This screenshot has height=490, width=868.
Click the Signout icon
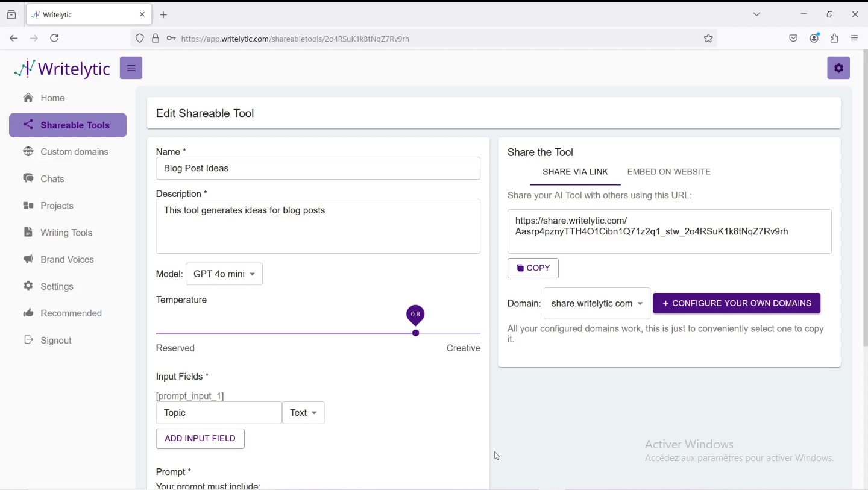28,341
